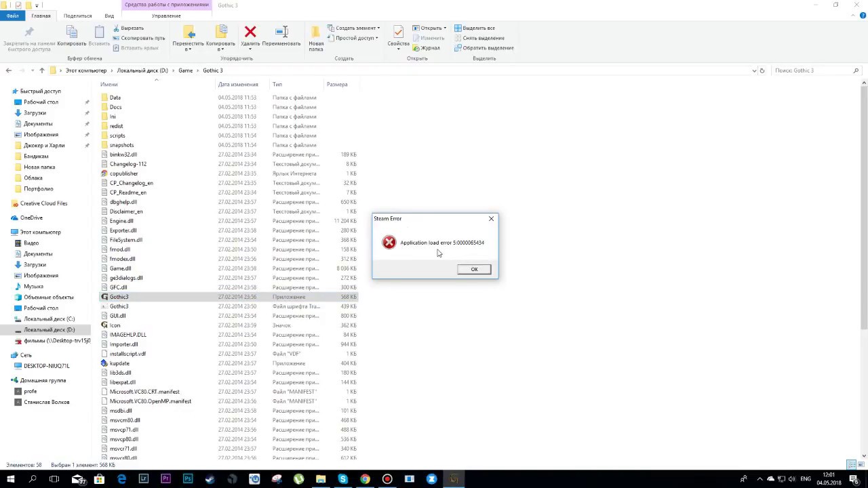This screenshot has width=868, height=488.
Task: Switch to the Share (Поделиться) tab
Action: pos(77,16)
